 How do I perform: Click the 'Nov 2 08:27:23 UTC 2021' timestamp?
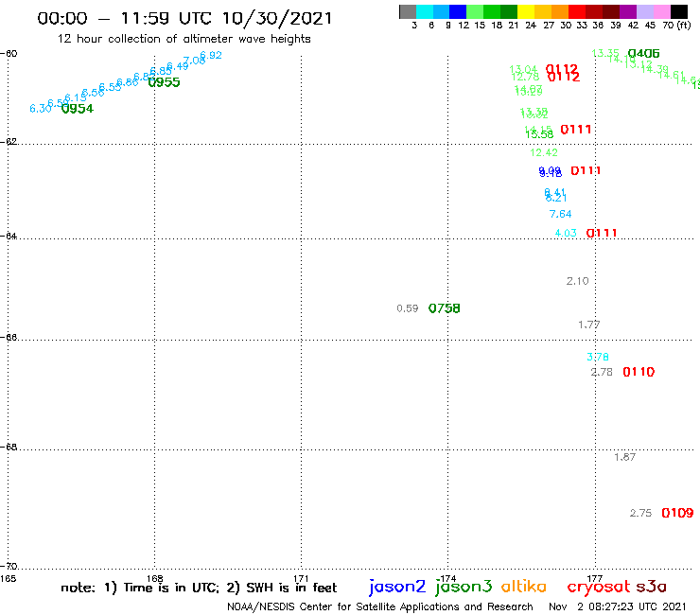click(x=618, y=607)
